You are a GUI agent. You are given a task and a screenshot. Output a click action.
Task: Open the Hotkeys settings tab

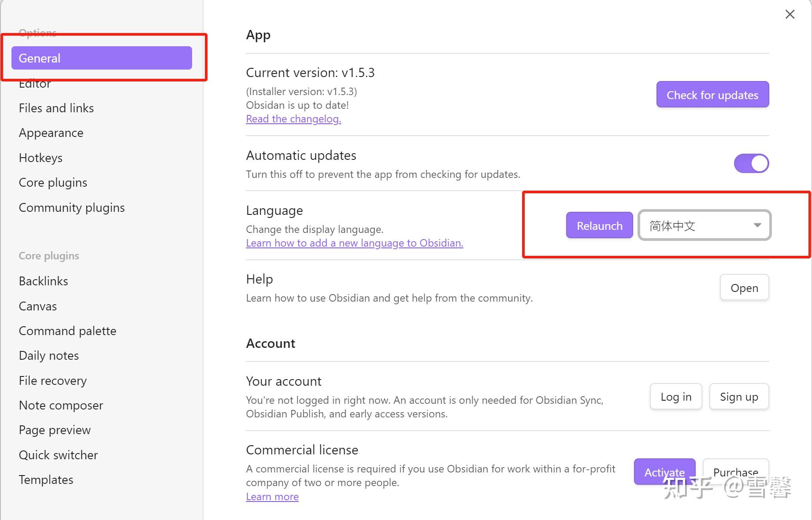click(41, 158)
